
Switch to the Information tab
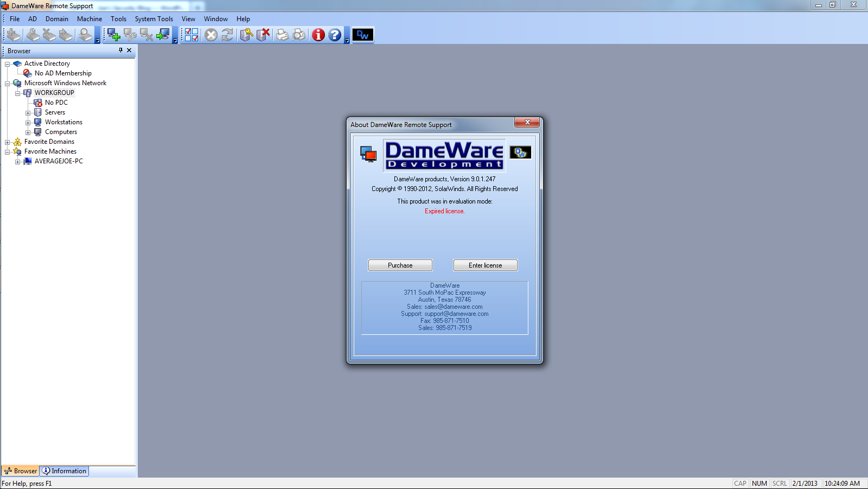click(65, 471)
